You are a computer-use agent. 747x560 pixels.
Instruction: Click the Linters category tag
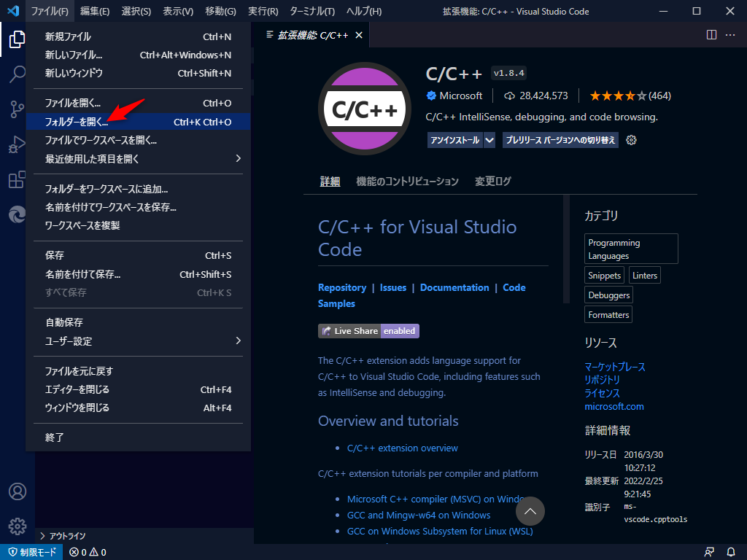coord(645,275)
